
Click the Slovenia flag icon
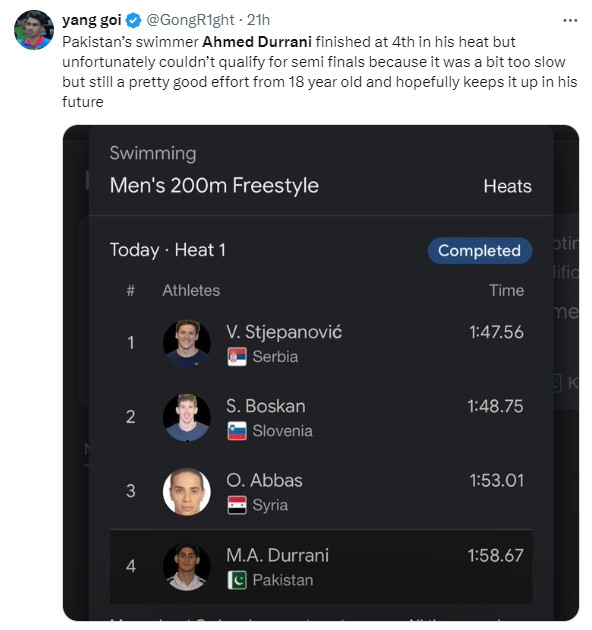(x=237, y=431)
